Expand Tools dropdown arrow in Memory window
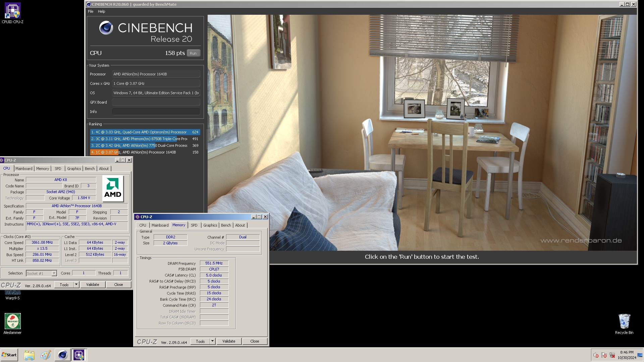This screenshot has width=644, height=362. (x=212, y=341)
